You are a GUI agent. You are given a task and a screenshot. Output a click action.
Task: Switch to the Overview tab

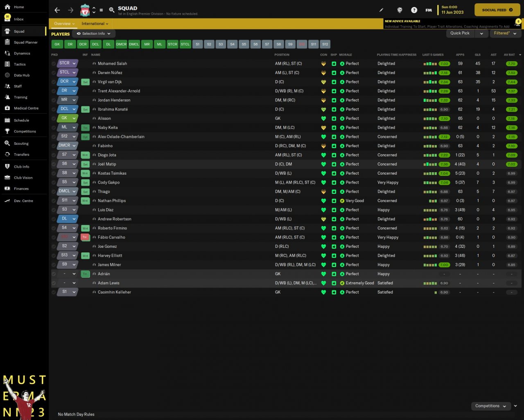(64, 24)
